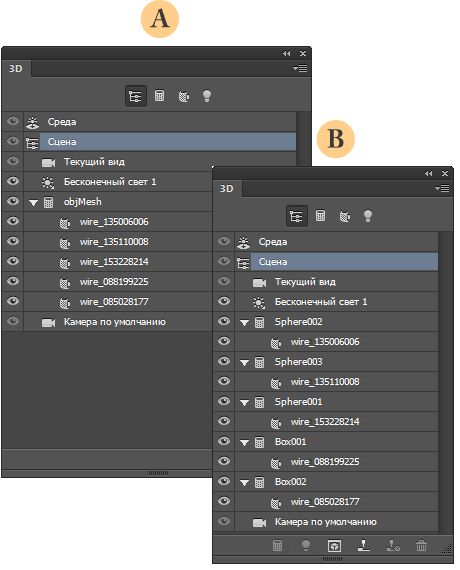Toggle visibility of Бесконечный свет 1 in panel B
Image resolution: width=460 pixels, height=570 pixels.
pos(224,301)
